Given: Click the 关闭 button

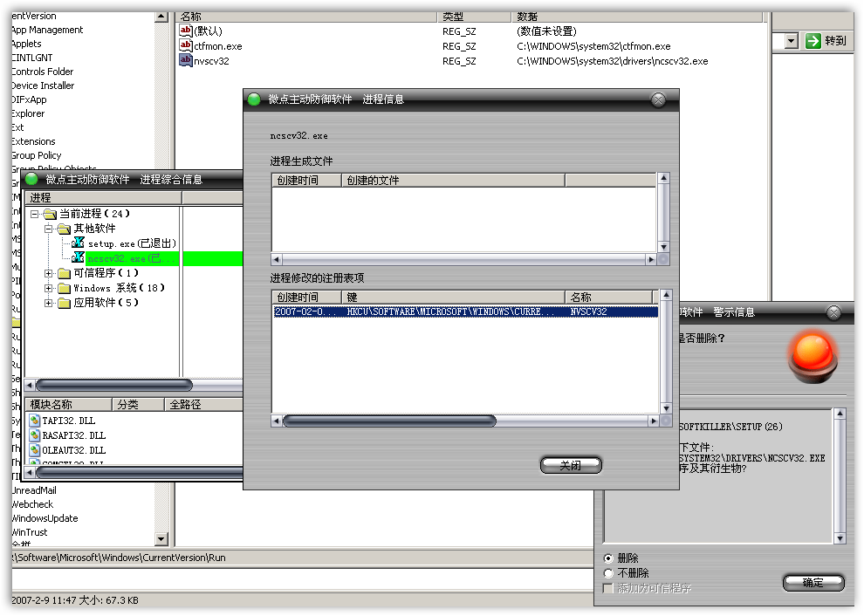Looking at the screenshot, I should tap(571, 466).
